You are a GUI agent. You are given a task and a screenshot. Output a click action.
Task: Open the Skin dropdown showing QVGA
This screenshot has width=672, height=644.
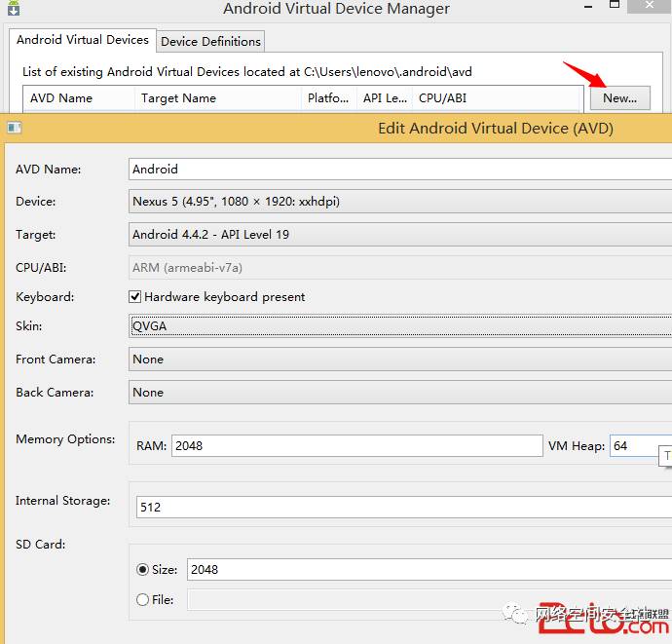(x=400, y=325)
